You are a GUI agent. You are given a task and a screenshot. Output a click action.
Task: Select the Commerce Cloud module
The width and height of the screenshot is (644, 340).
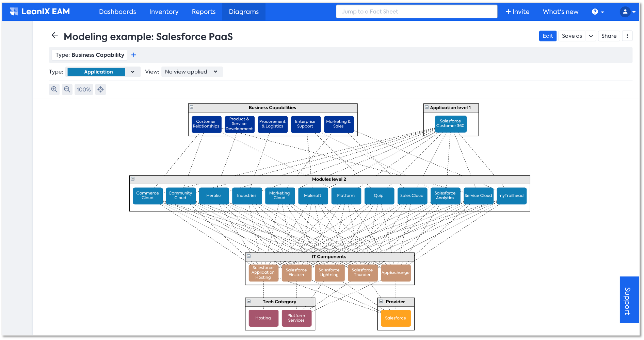coord(147,196)
